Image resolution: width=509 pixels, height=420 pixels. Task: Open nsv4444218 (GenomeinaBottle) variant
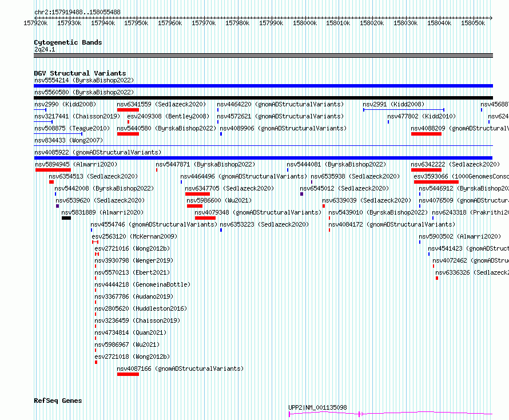pos(142,284)
